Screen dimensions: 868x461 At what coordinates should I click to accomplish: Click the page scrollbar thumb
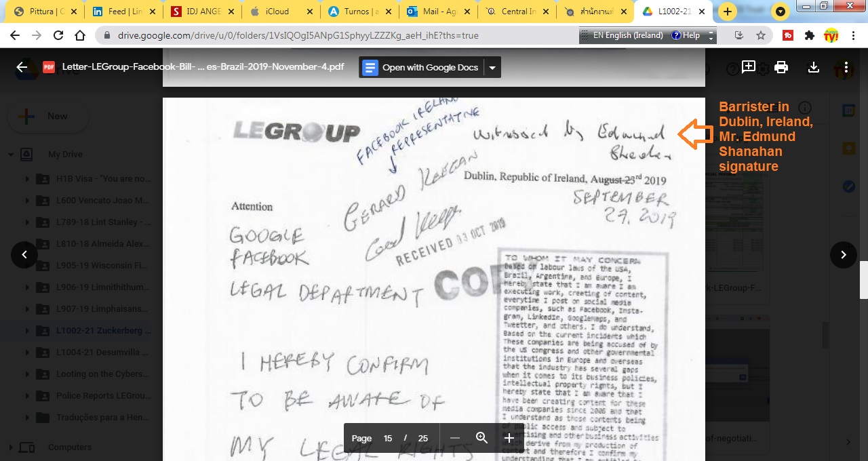863,280
